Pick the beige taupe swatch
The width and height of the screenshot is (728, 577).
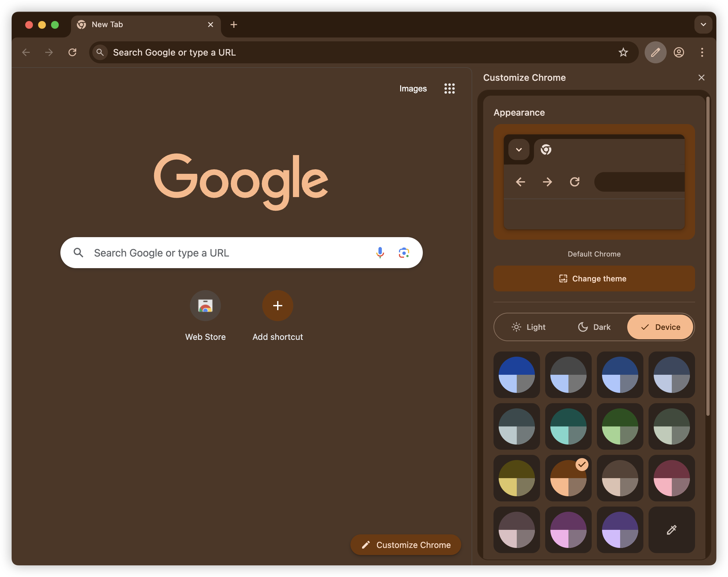tap(620, 478)
